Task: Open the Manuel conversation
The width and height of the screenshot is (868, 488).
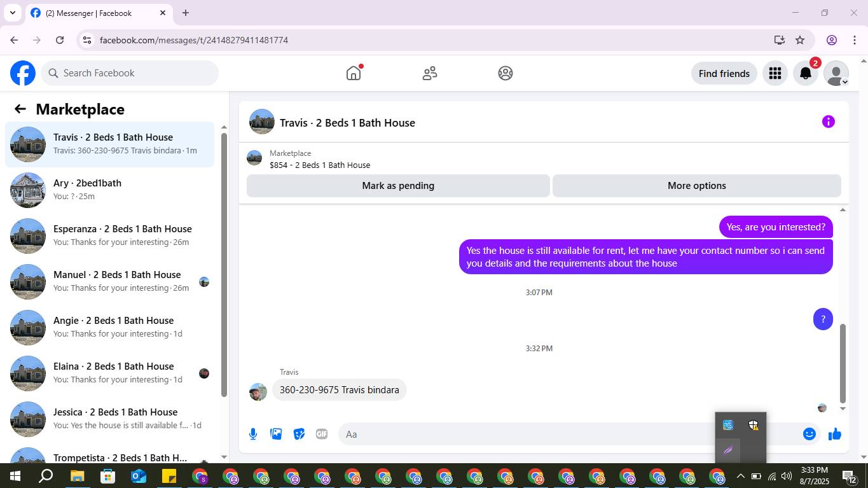Action: point(110,282)
